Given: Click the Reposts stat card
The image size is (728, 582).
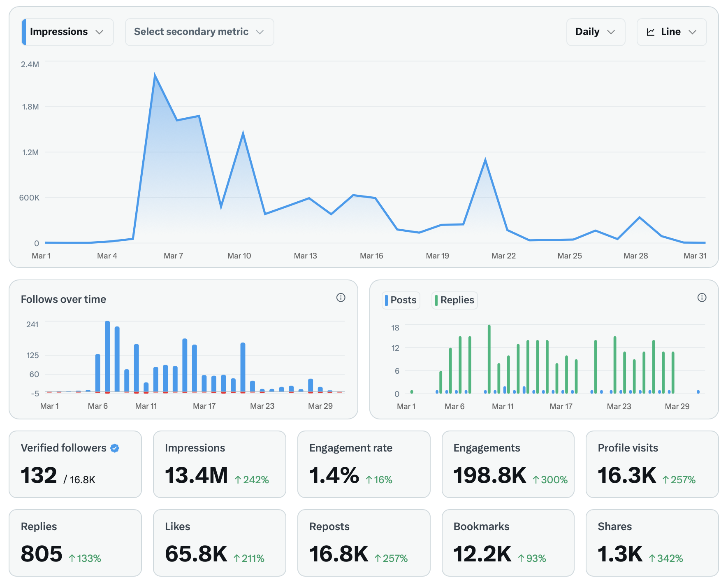Looking at the screenshot, I should [x=364, y=542].
